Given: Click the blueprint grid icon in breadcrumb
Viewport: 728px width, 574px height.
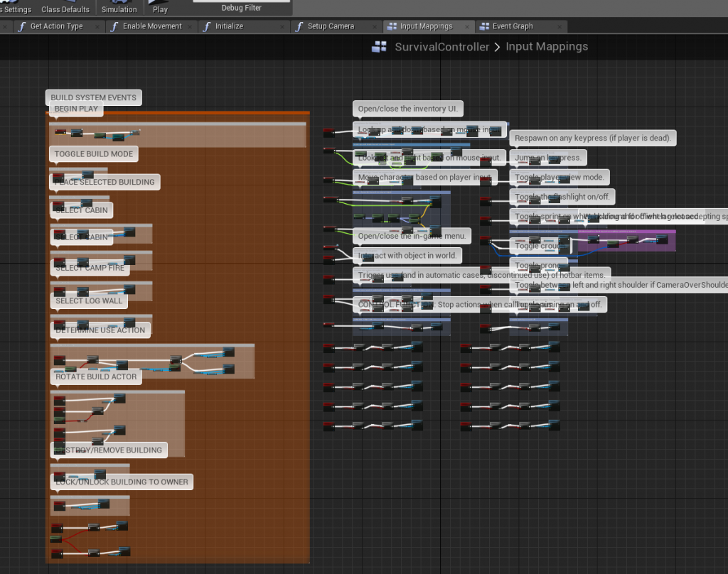Looking at the screenshot, I should (380, 47).
